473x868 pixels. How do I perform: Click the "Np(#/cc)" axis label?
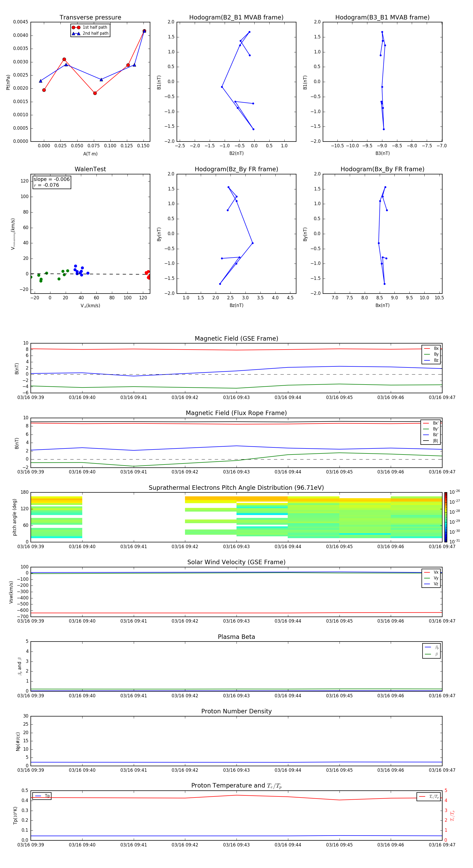(18, 741)
